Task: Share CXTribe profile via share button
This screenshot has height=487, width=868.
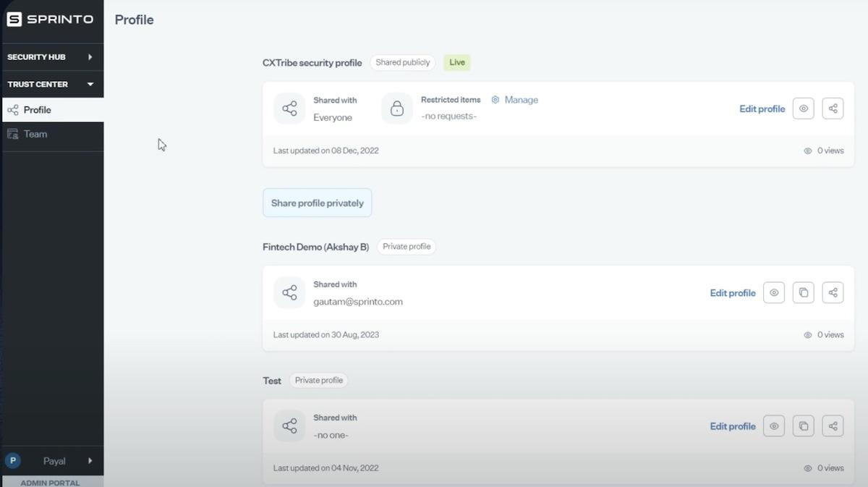Action: click(833, 109)
